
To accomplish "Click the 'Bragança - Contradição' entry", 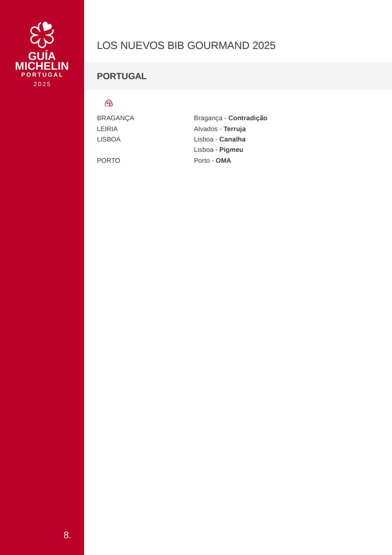I will pos(231,118).
